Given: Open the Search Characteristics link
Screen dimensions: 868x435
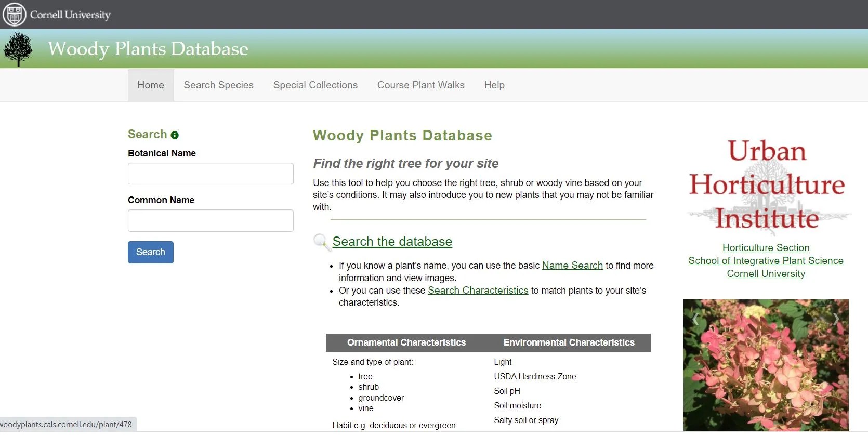Looking at the screenshot, I should pos(478,291).
